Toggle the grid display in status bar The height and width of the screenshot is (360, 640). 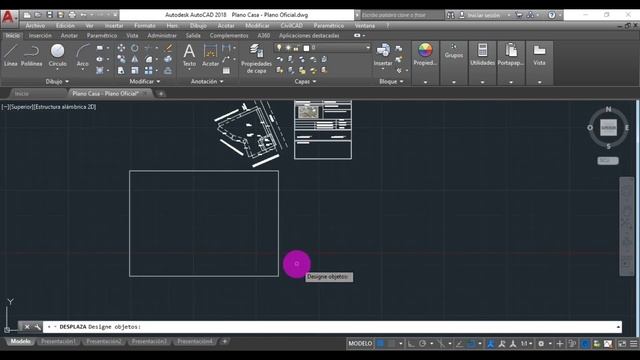pos(380,344)
